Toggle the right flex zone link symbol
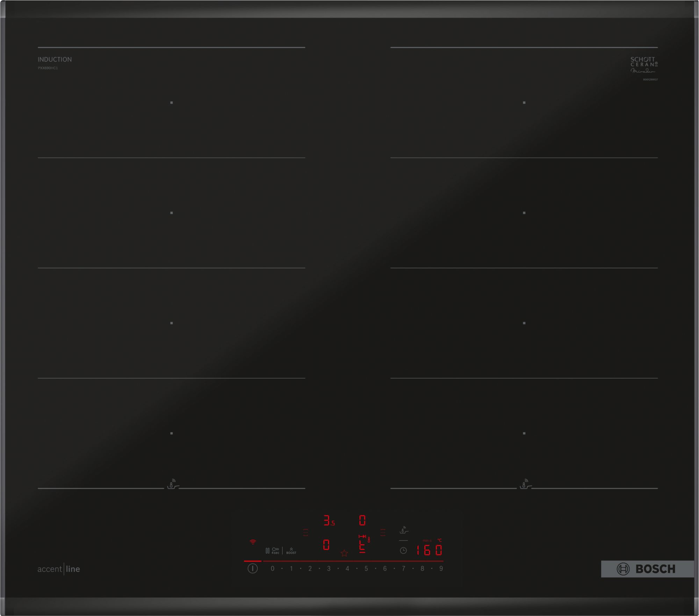The width and height of the screenshot is (699, 616). tap(383, 532)
